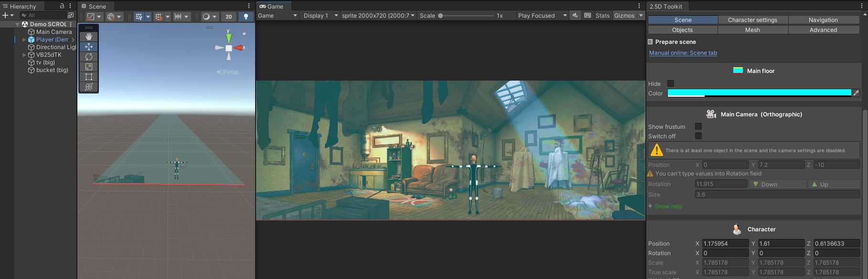The height and width of the screenshot is (279, 868).
Task: Click the Mute Audio icon in Game view
Action: [575, 16]
